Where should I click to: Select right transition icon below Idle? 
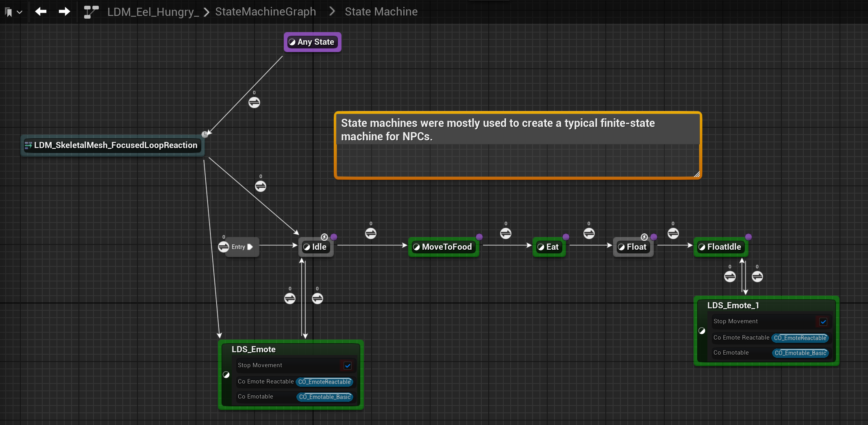318,299
